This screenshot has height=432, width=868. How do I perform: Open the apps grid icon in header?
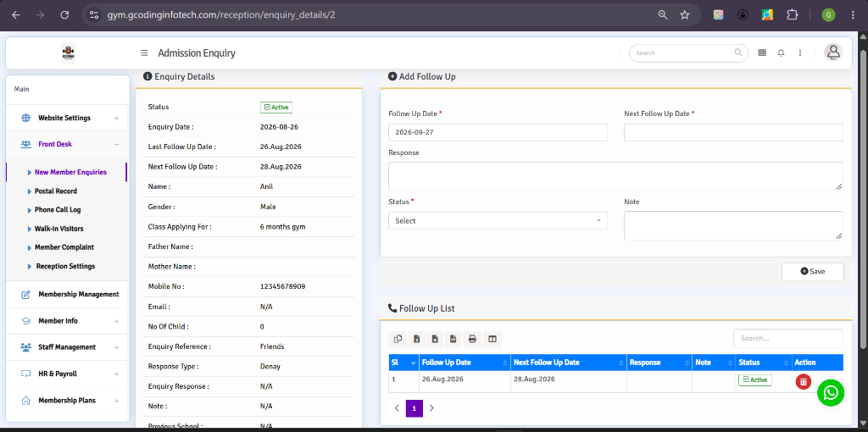coord(762,53)
